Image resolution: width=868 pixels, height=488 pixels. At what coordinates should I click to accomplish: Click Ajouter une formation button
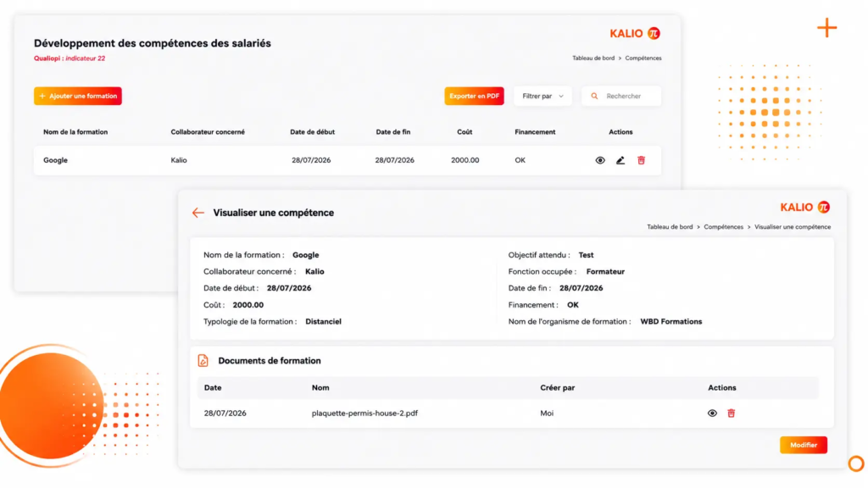tap(77, 97)
